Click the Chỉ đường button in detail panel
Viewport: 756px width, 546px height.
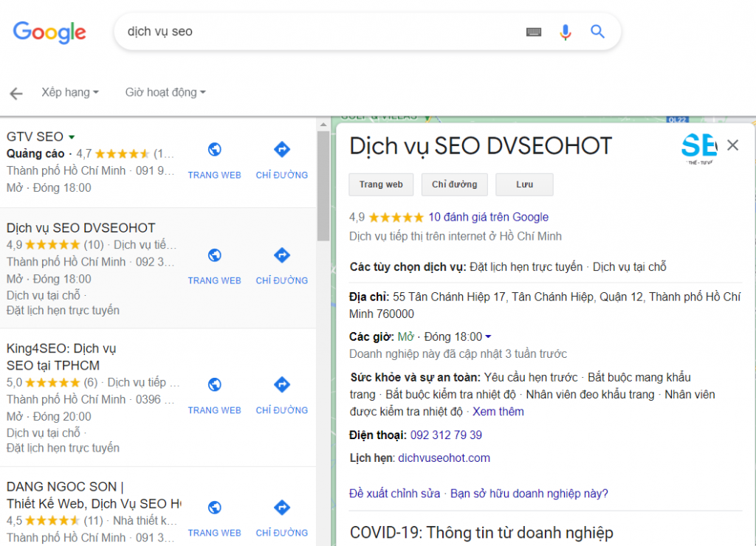pyautogui.click(x=454, y=184)
